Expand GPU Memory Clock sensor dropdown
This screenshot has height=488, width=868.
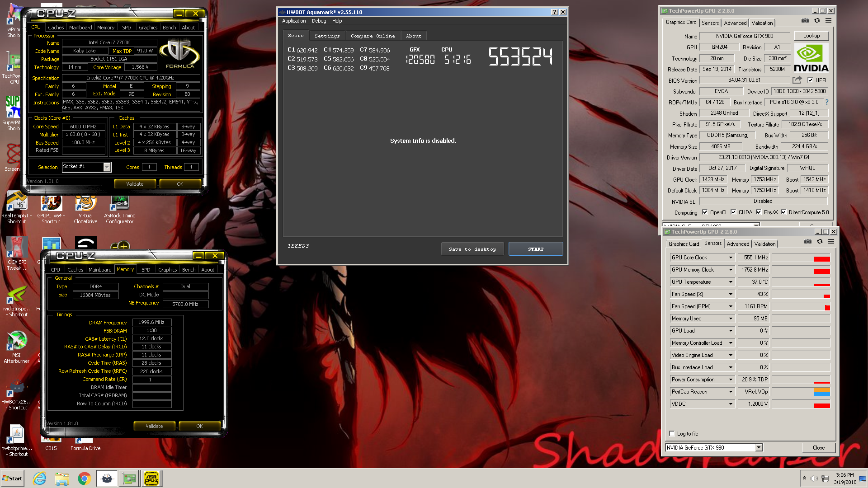[731, 270]
